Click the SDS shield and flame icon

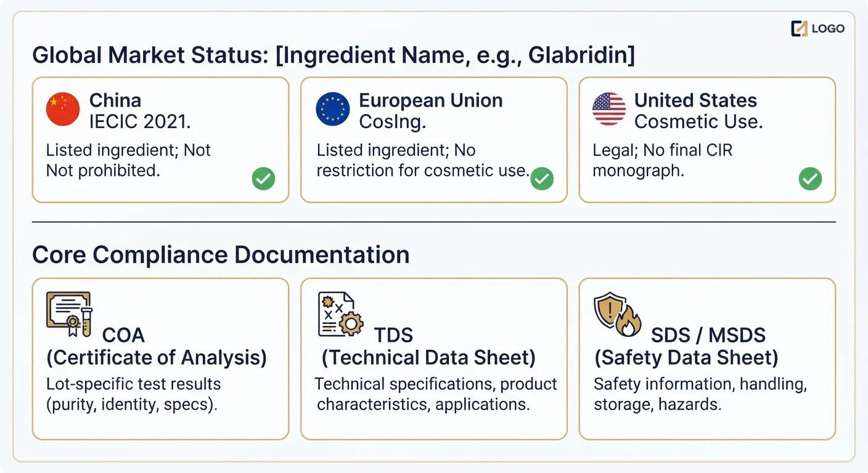click(x=617, y=314)
